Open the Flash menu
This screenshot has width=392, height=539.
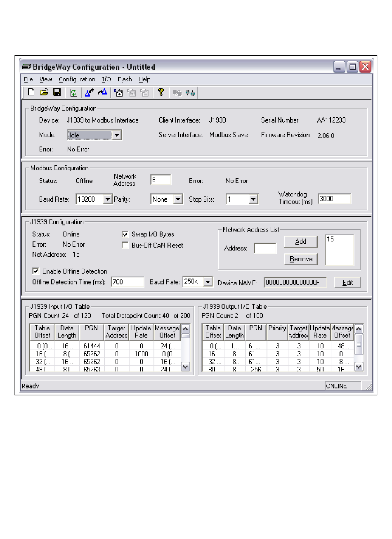click(x=125, y=79)
